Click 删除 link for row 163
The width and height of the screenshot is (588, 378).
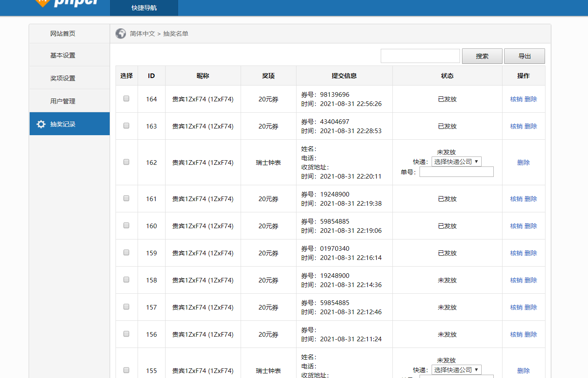[x=531, y=126]
